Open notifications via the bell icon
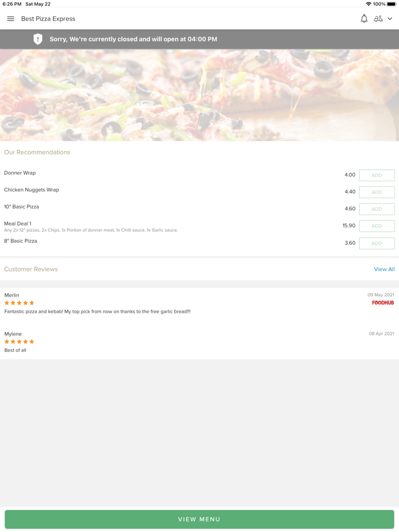The height and width of the screenshot is (532, 399). 364,19
